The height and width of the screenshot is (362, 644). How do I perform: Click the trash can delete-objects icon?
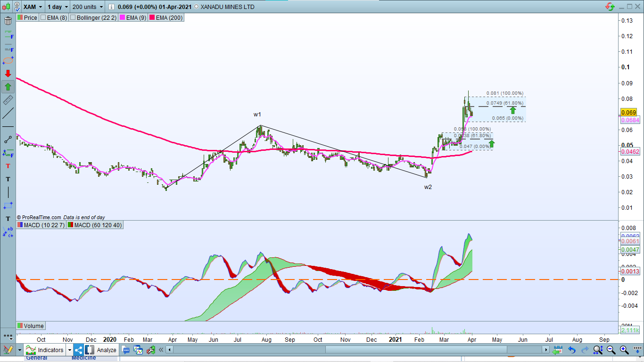(8, 21)
